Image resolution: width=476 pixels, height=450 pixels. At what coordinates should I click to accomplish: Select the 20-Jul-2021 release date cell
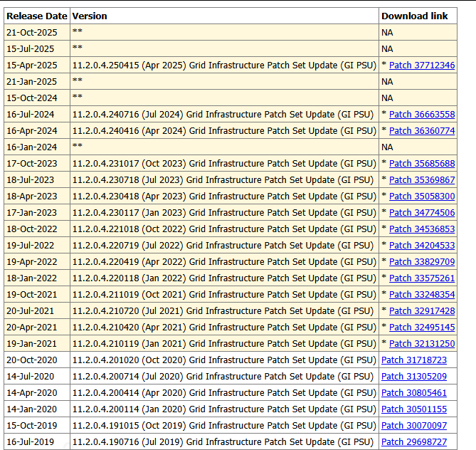coord(37,311)
